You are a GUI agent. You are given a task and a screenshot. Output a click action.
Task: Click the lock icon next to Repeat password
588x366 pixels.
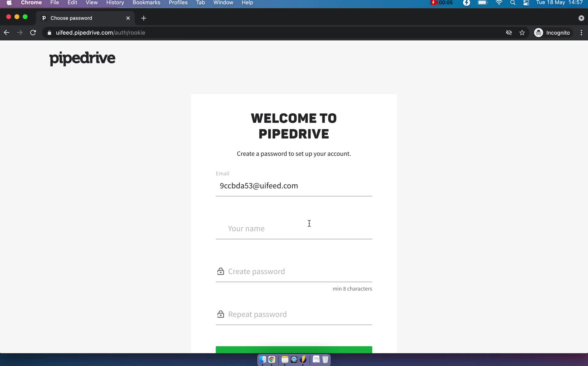pos(221,314)
